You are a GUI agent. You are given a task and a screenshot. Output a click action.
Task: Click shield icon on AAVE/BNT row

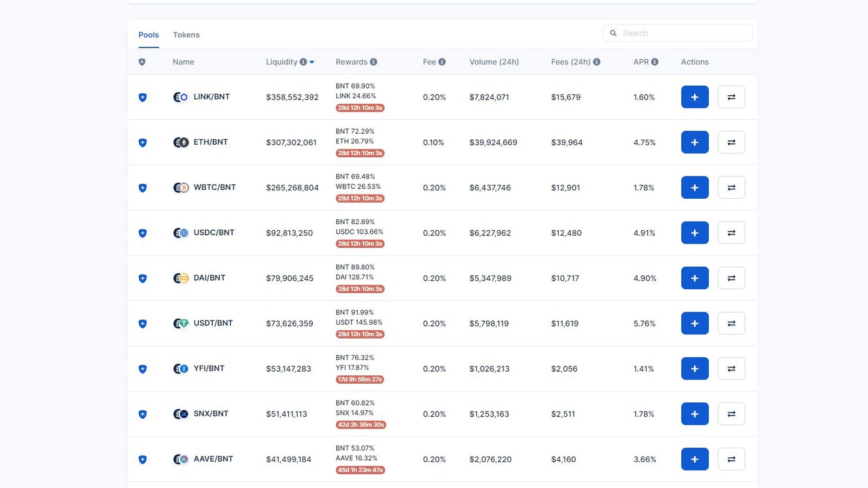pos(143,460)
